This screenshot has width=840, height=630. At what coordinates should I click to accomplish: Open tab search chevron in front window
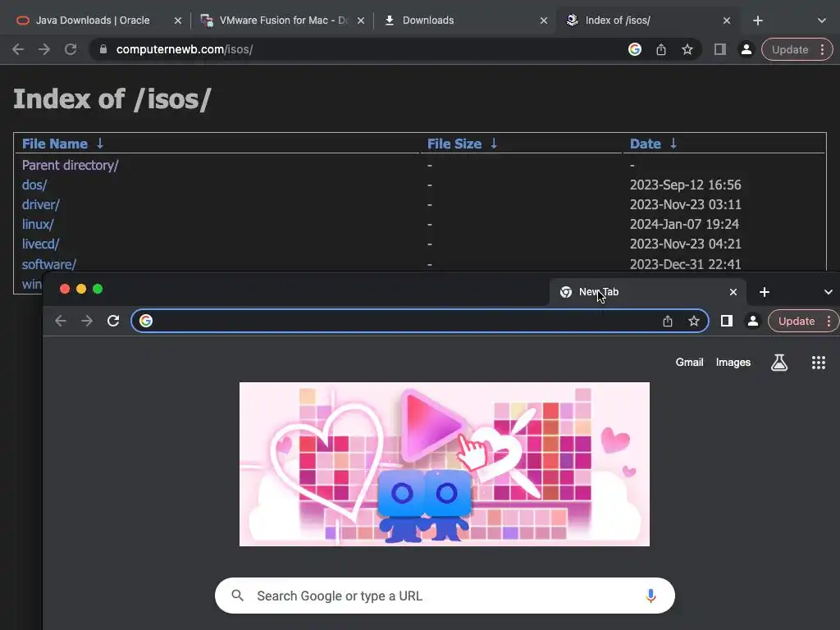(829, 292)
